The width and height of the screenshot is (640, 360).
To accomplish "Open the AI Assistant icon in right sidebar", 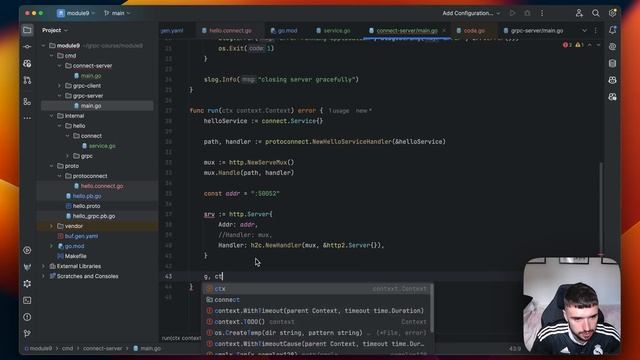I will click(x=612, y=47).
